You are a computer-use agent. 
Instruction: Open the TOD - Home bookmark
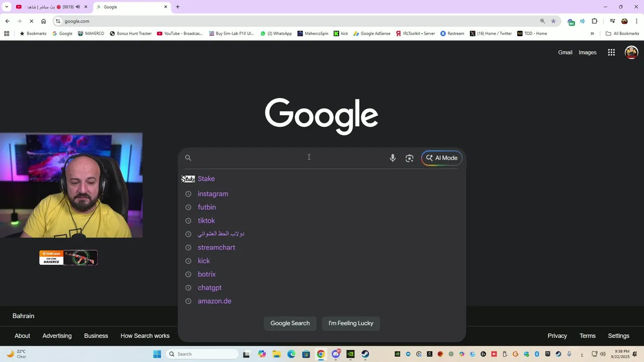point(532,34)
